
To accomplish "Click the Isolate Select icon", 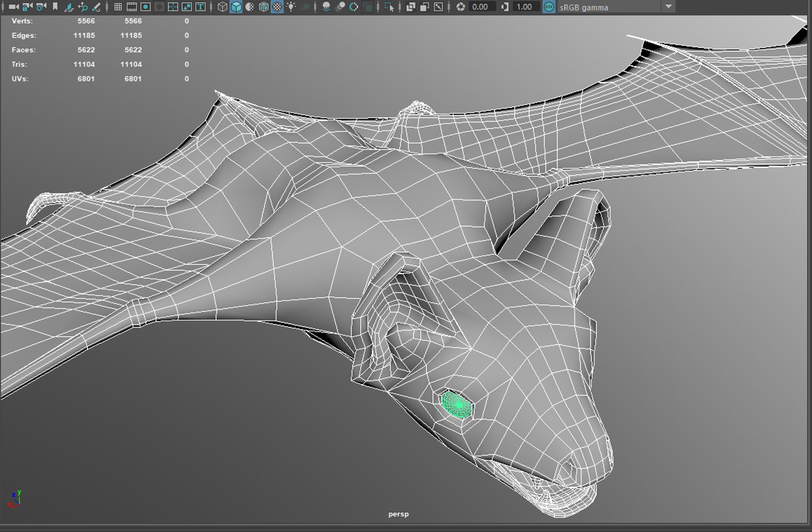I will [389, 7].
